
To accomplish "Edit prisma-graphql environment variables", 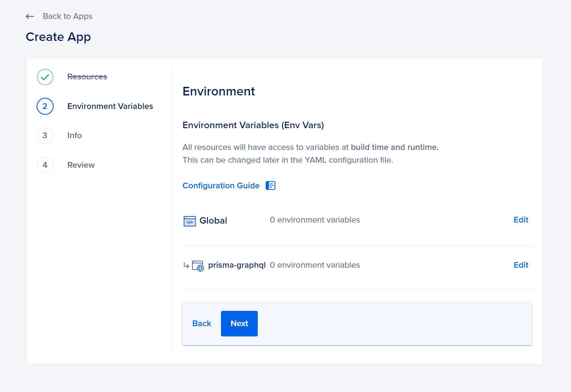I will click(521, 265).
